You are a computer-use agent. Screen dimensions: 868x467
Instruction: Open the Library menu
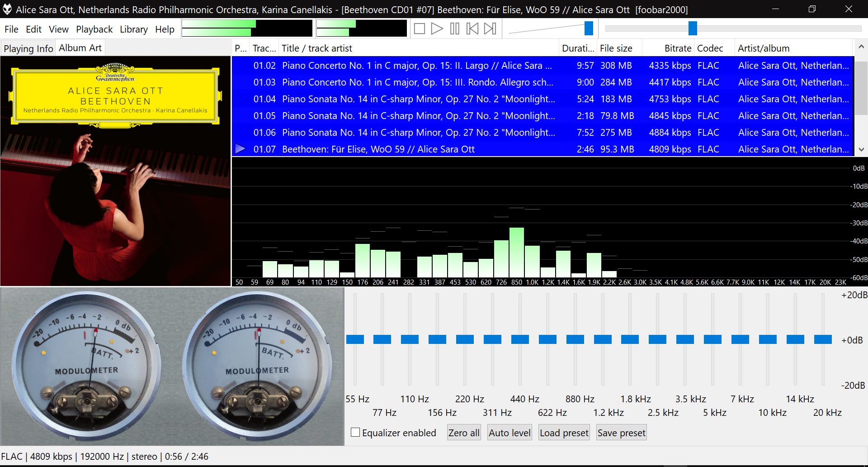(133, 29)
